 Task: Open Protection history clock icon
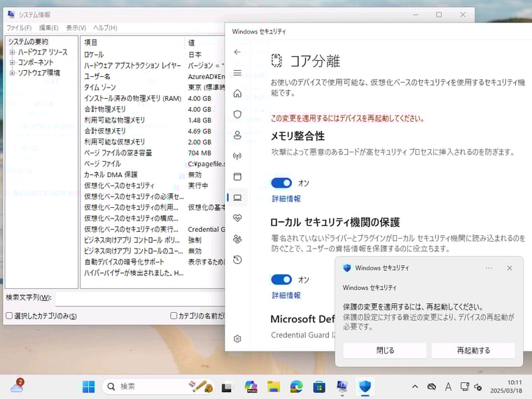point(237,260)
